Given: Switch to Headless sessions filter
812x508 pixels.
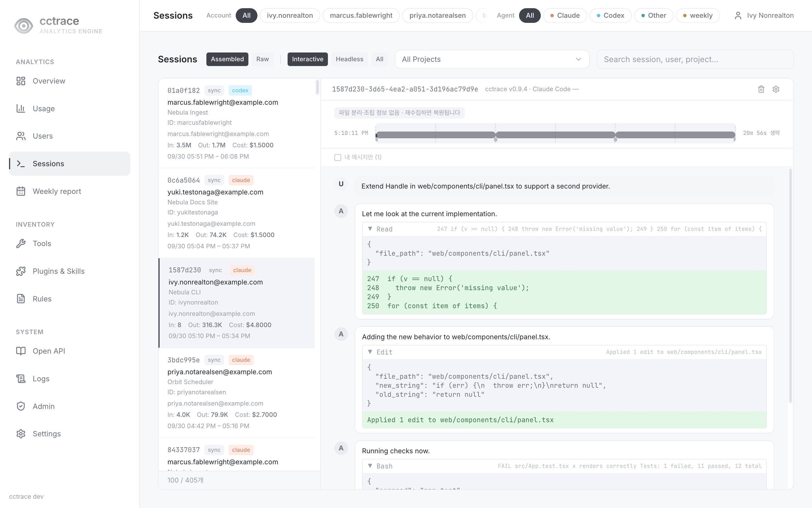Looking at the screenshot, I should click(x=349, y=59).
